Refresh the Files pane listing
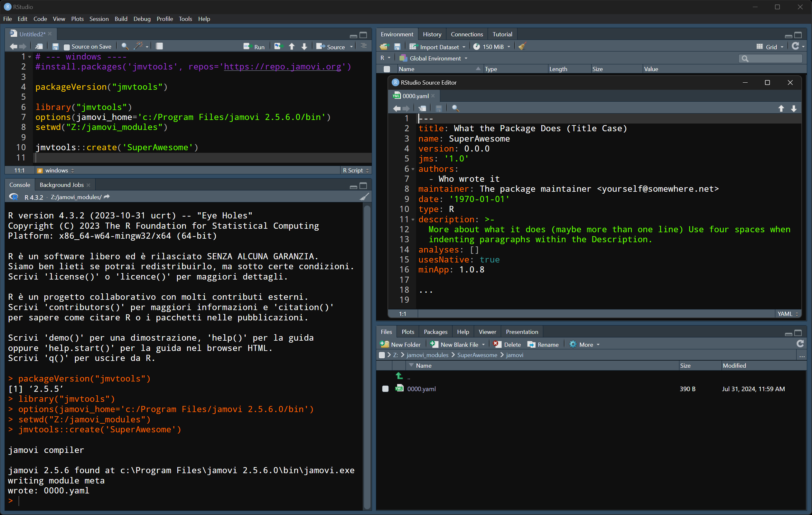This screenshot has width=812, height=515. tap(800, 344)
